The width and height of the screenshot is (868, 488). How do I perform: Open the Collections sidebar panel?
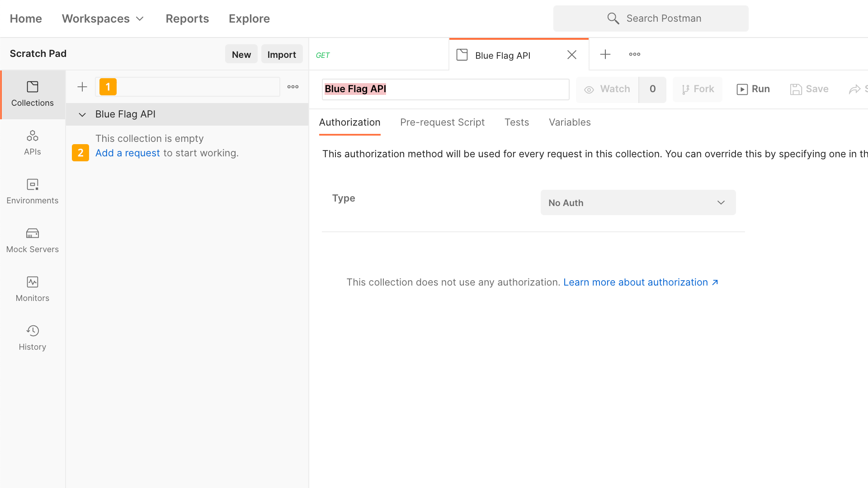pyautogui.click(x=32, y=94)
